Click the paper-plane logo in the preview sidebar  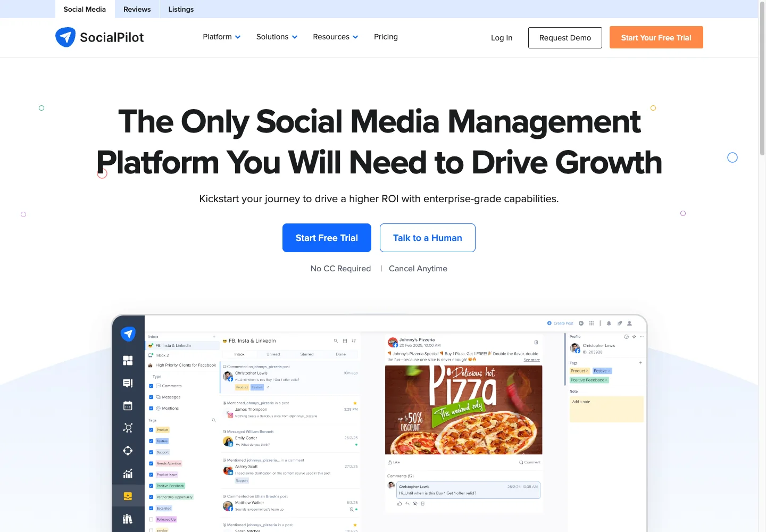click(128, 334)
